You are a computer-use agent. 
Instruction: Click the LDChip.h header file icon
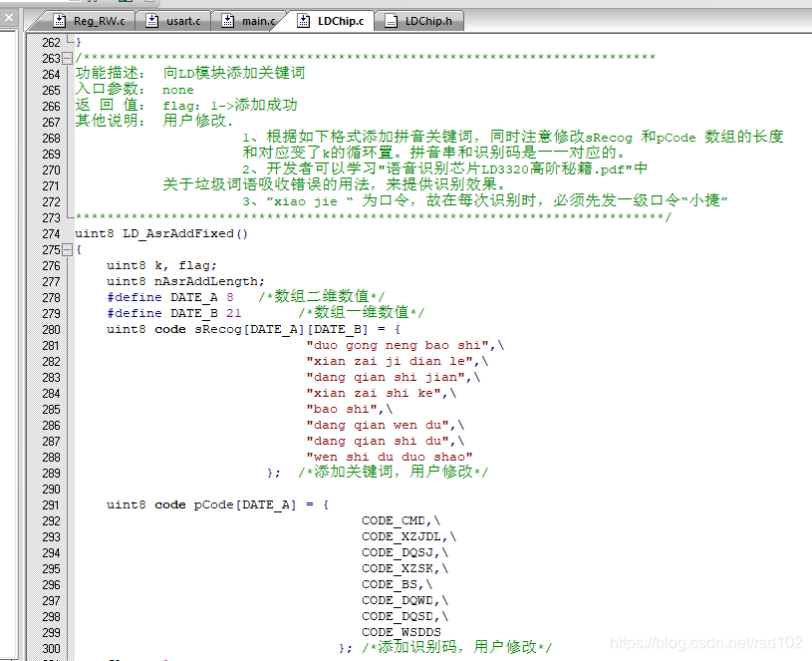click(x=391, y=21)
